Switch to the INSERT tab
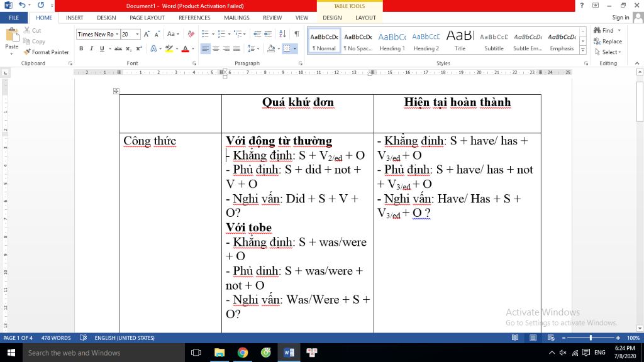 [74, 18]
